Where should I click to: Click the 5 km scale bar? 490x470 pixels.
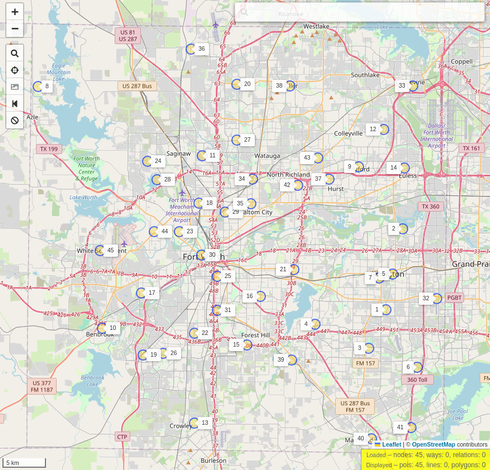(24, 462)
